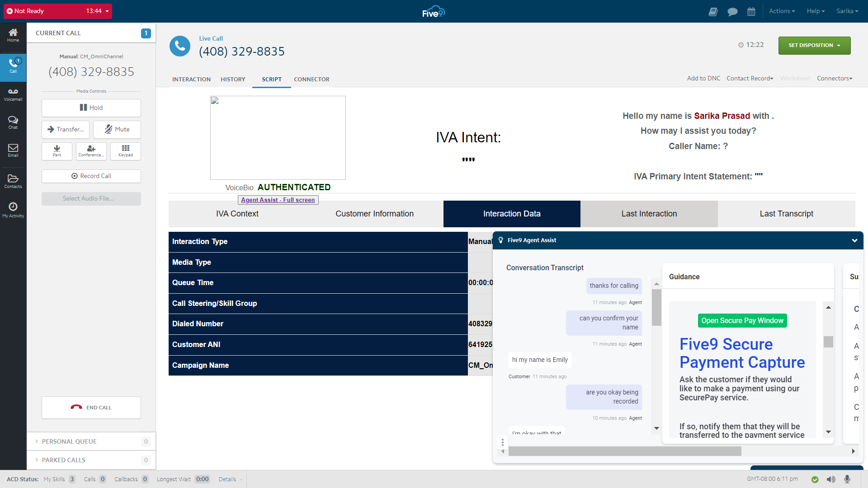
Task: Click the Agent Assist horizontal scrollbar
Action: tap(624, 451)
